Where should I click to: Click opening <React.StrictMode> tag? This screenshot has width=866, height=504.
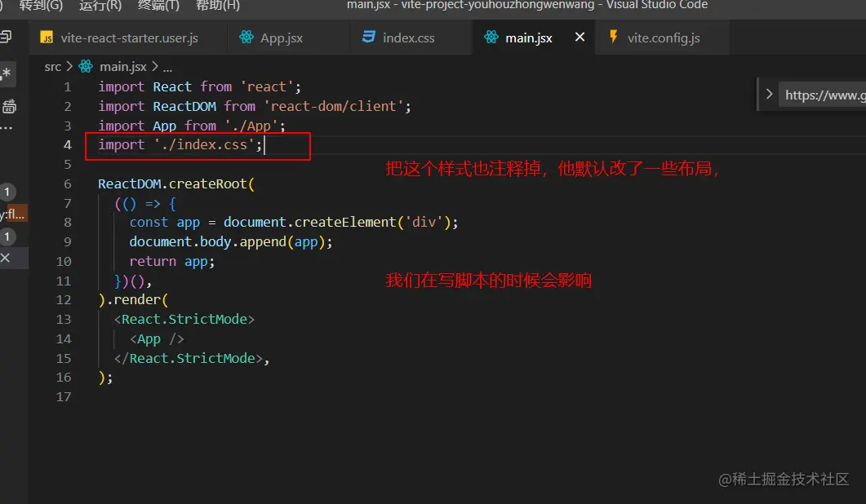pos(184,319)
